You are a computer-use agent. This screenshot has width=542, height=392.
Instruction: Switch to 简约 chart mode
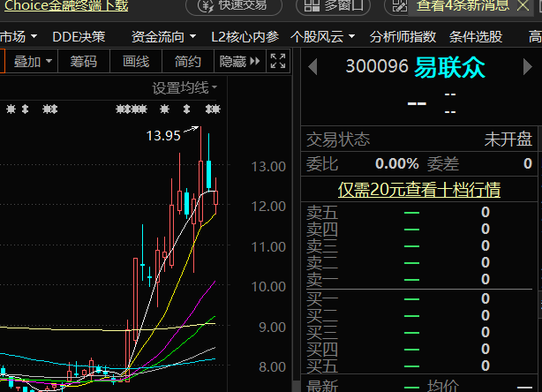[188, 61]
